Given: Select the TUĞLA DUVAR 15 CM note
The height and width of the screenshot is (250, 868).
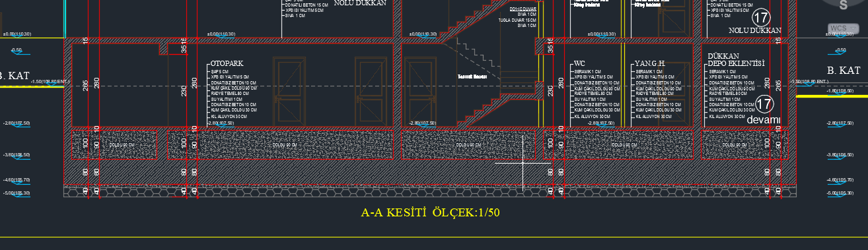Looking at the screenshot, I should [x=517, y=20].
